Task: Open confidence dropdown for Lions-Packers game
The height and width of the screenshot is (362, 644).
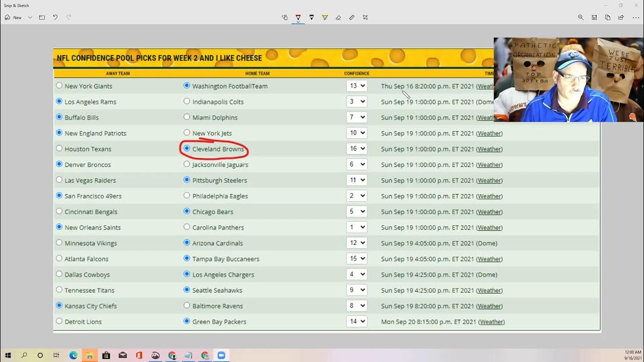Action: pos(357,321)
